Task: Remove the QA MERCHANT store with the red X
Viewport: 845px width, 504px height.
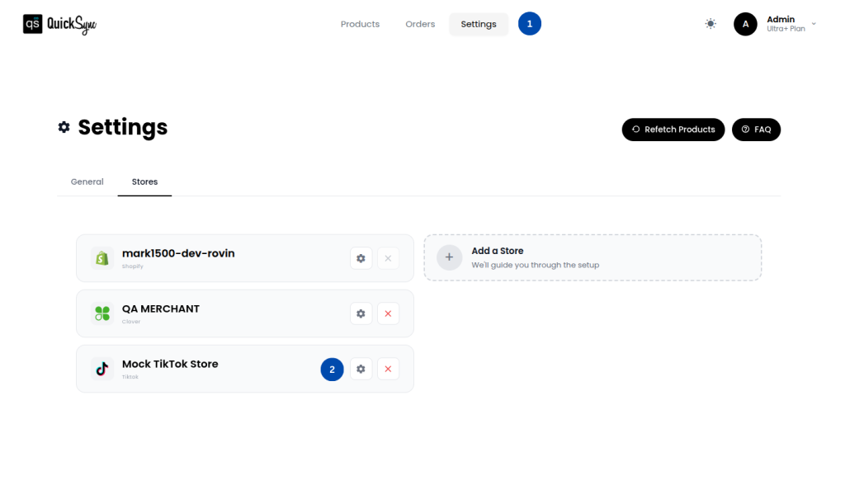Action: [388, 313]
